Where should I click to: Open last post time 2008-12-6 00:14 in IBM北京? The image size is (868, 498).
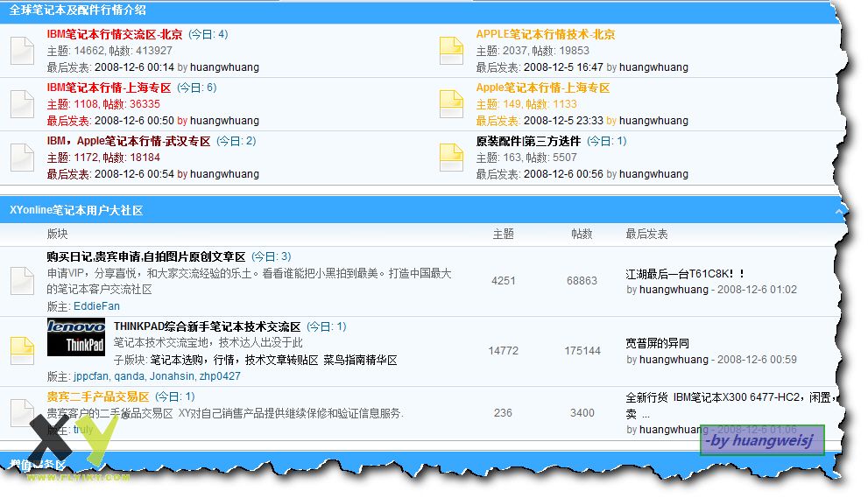(x=134, y=67)
